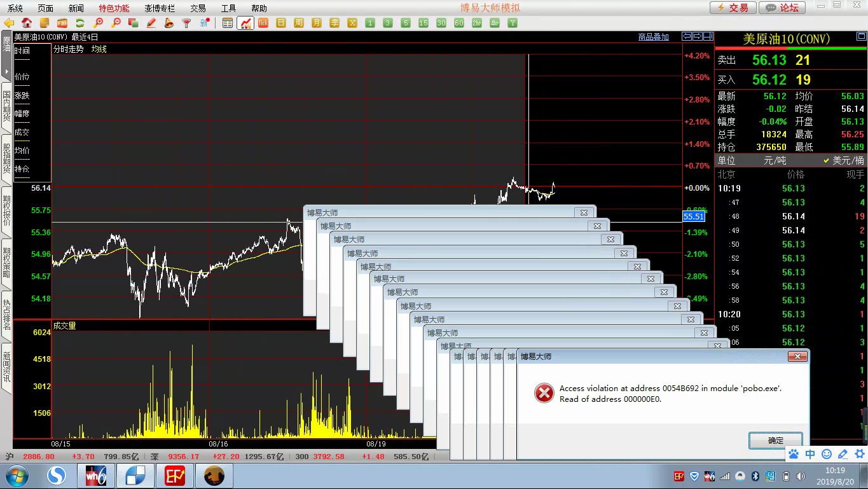Screen dimensions: 868x489
Task: Open Sogou browser from the taskbar
Action: coord(57,476)
